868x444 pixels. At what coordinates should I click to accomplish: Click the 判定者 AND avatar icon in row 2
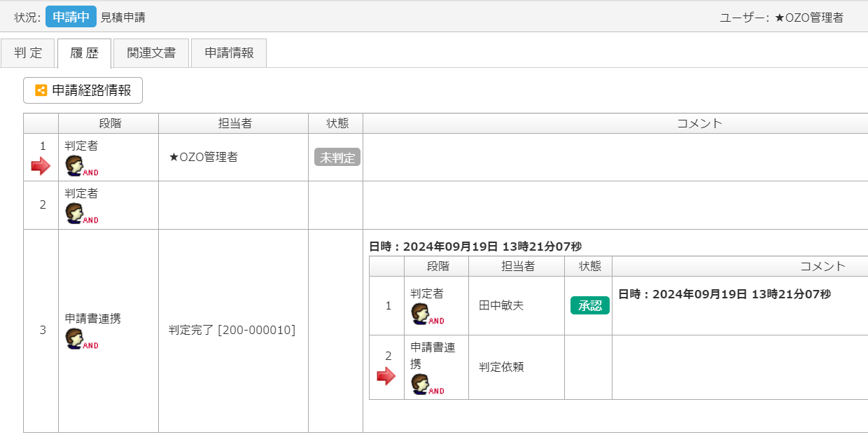point(82,214)
